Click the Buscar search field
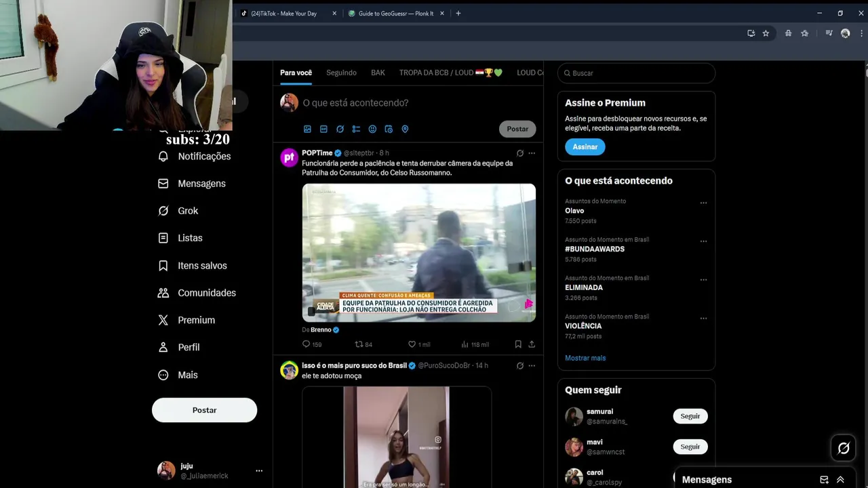868x488 pixels. tap(636, 73)
